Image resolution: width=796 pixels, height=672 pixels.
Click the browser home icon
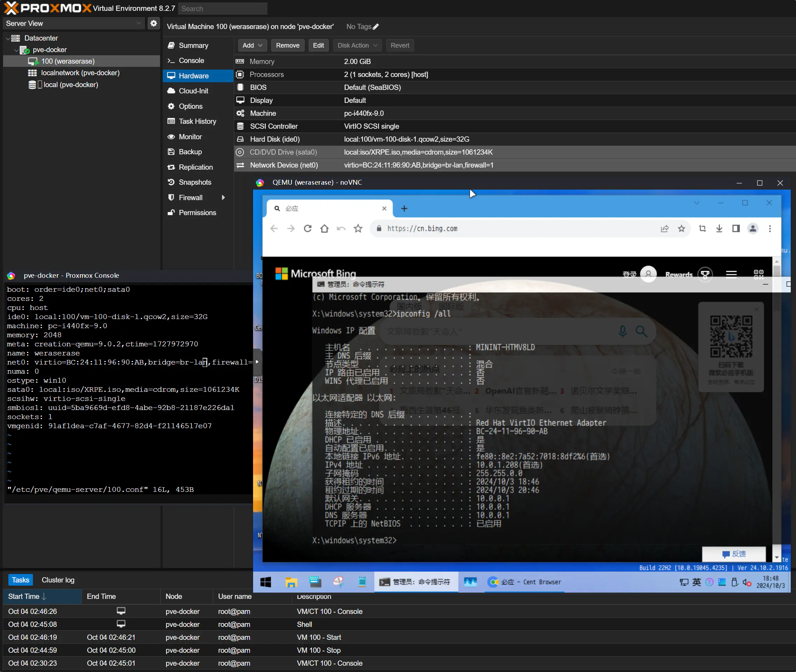point(324,228)
